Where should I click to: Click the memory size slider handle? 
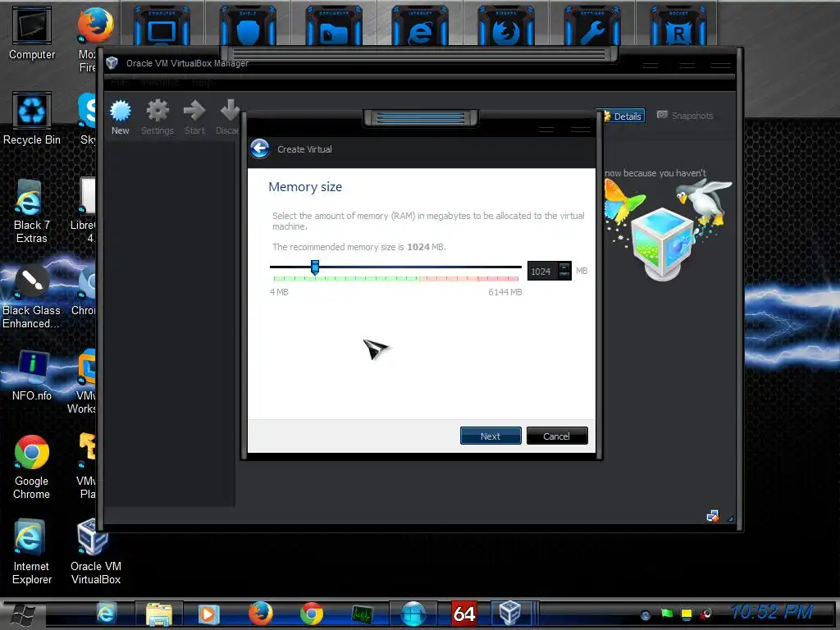[x=315, y=267]
